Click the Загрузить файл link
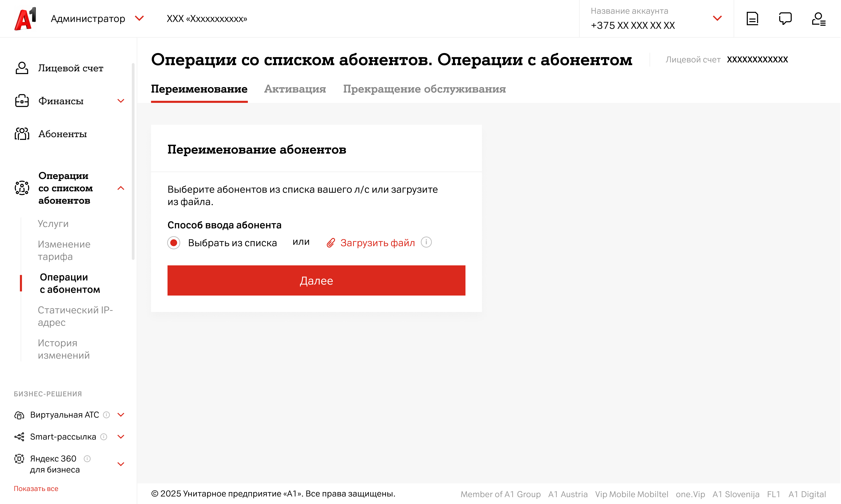The height and width of the screenshot is (504, 841). (377, 243)
